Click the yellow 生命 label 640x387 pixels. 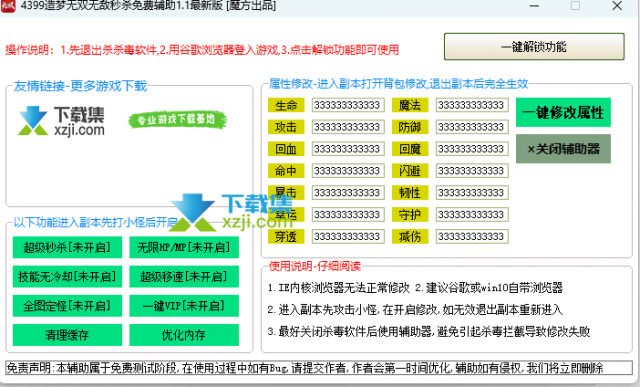[x=286, y=105]
